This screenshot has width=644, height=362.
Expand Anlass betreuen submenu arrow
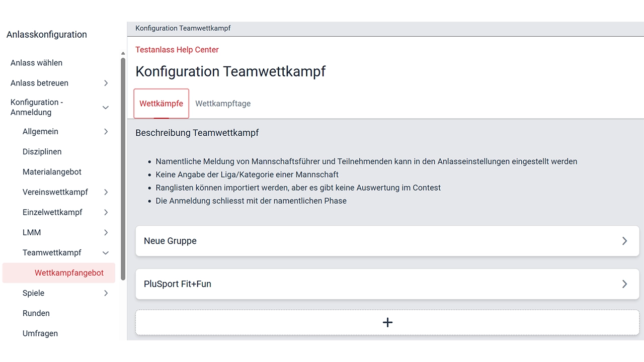pyautogui.click(x=106, y=83)
